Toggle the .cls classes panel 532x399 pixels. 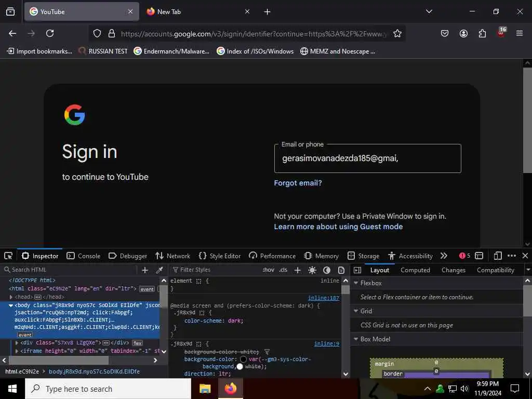tap(283, 270)
